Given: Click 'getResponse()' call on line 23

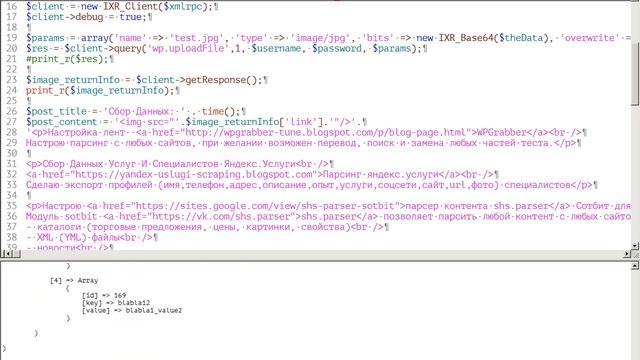Looking at the screenshot, I should 221,80.
